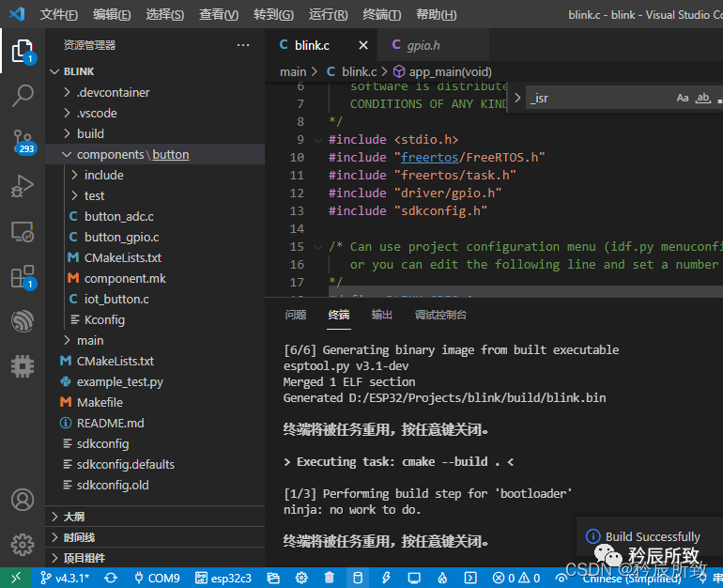Screen dimensions: 723x588
Task: Open the Extensions view in activity bar
Action: 23,276
